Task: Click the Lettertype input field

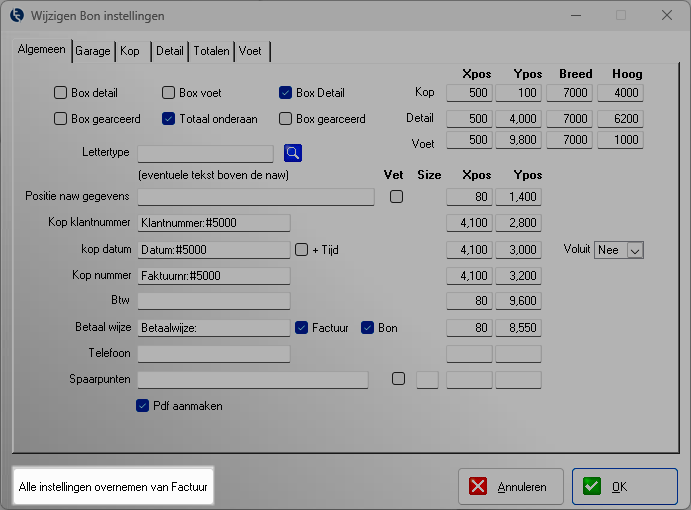Action: 204,153
